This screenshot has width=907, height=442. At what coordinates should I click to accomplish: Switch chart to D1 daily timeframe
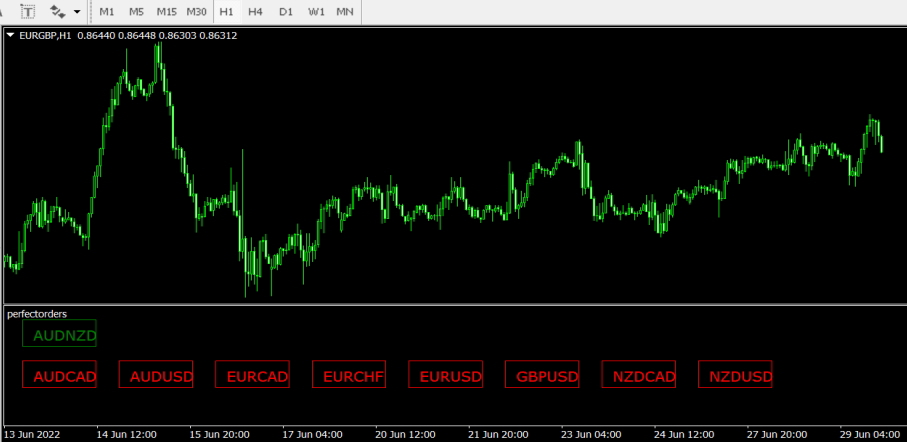[x=286, y=12]
